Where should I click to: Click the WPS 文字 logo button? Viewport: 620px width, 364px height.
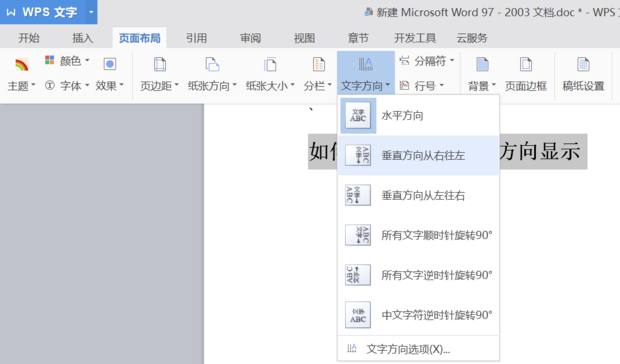pos(42,12)
